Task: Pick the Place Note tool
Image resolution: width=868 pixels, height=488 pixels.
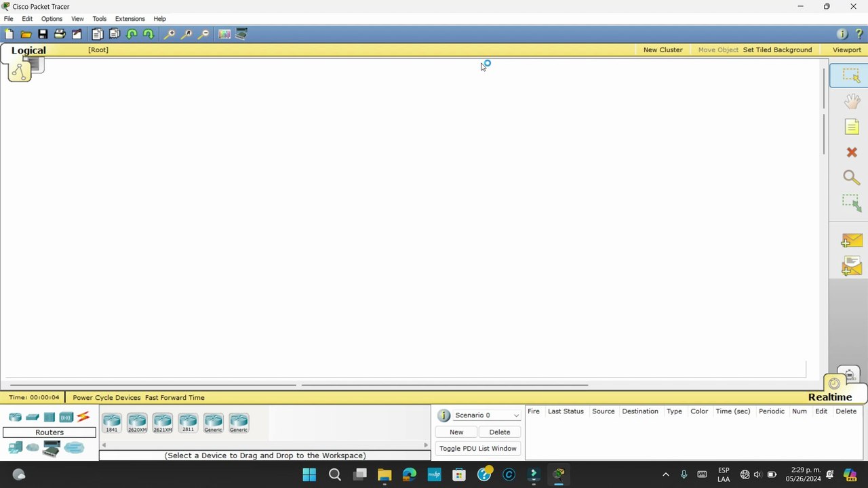Action: pos(852,127)
